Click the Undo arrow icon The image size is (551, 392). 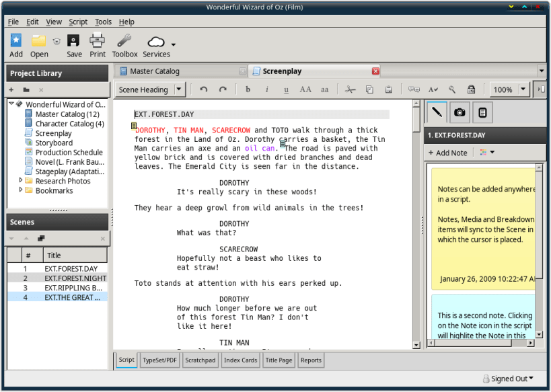tap(204, 89)
